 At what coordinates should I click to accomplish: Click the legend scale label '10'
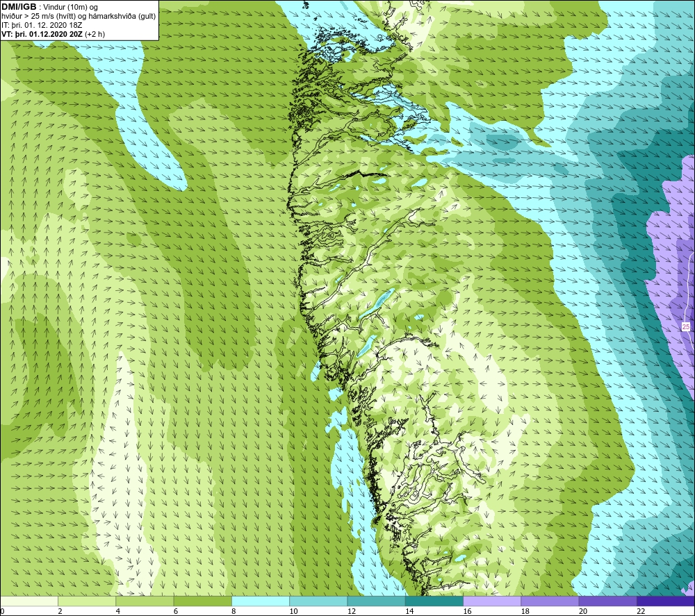tap(293, 612)
